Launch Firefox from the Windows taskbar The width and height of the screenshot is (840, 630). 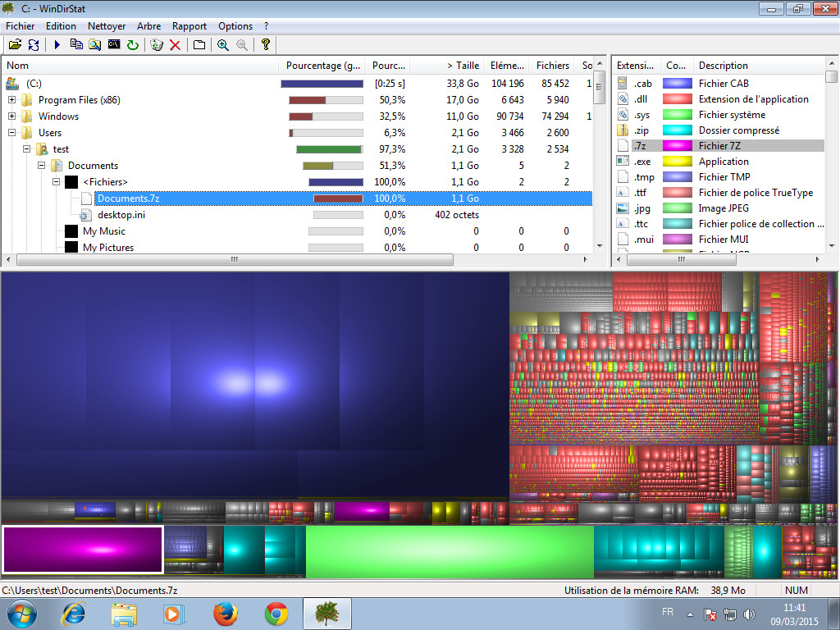226,613
